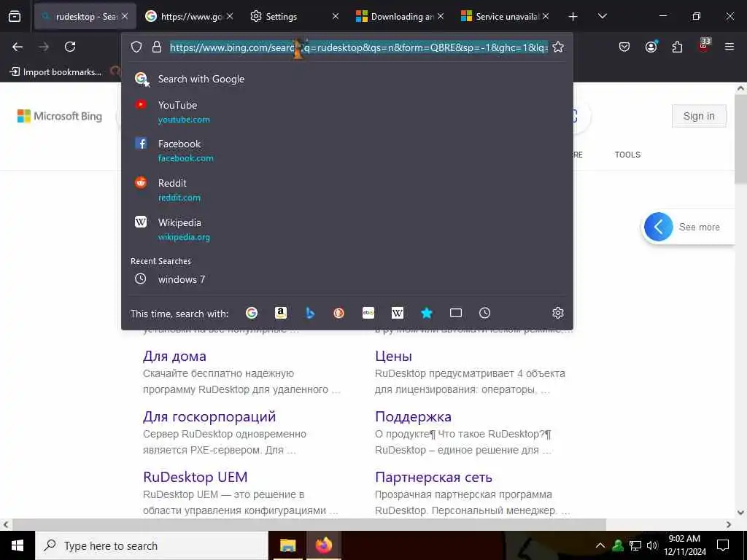Search this time with Bing icon
Screen dimensions: 747x560
[x=310, y=313]
